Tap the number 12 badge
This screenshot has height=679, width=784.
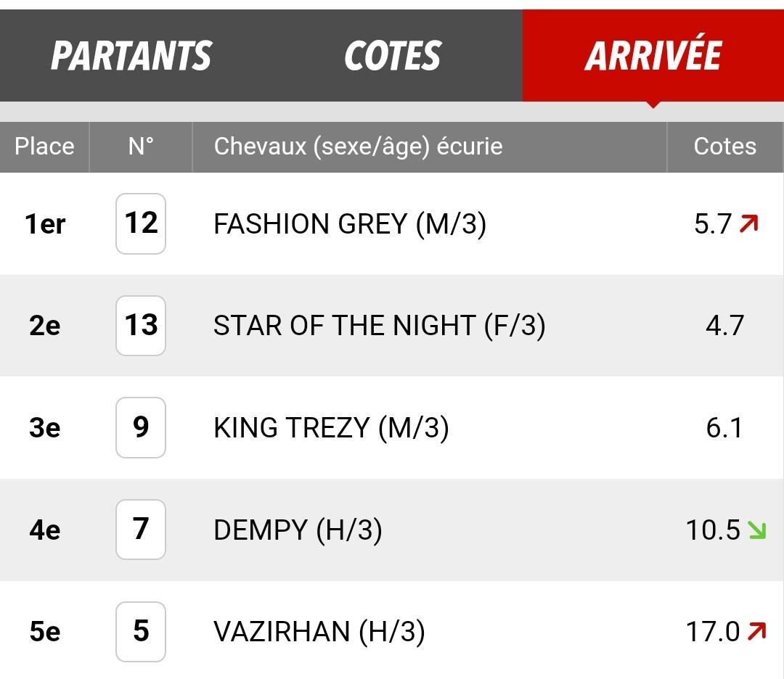coord(141,223)
